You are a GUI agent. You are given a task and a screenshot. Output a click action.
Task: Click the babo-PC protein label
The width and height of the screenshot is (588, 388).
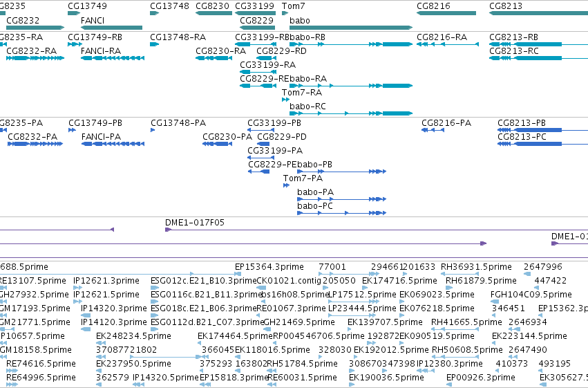[x=315, y=206]
